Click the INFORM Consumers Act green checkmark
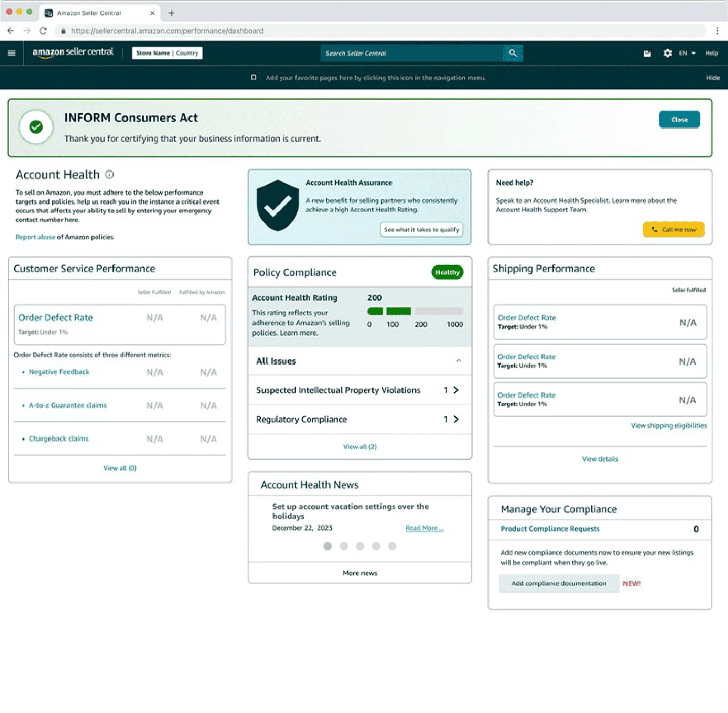Image resolution: width=728 pixels, height=713 pixels. pyautogui.click(x=36, y=127)
